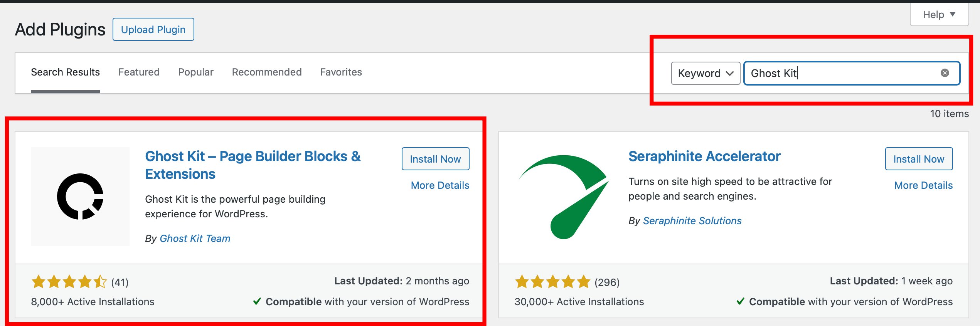Click the Ghost Kit star rating
The image size is (980, 326).
pyautogui.click(x=69, y=282)
